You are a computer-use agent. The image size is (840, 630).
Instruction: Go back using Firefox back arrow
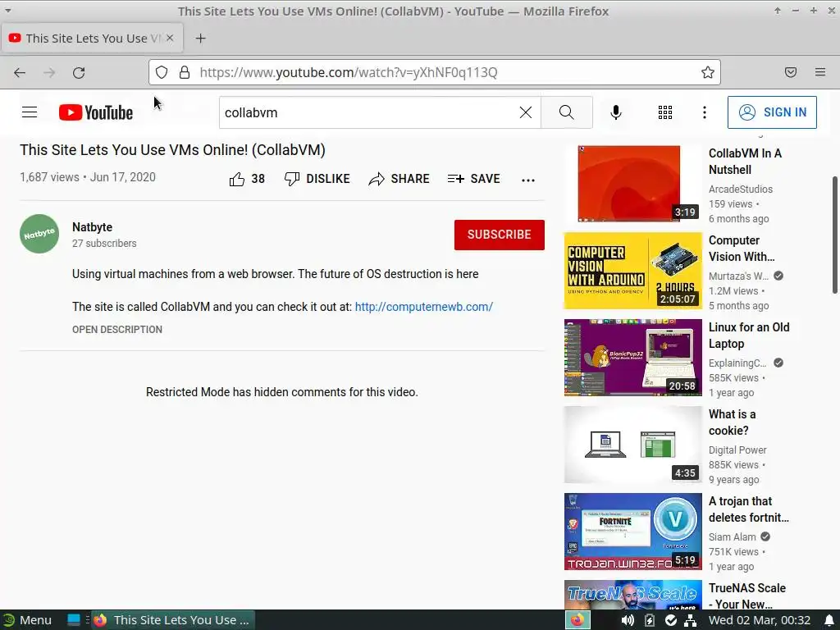(20, 72)
